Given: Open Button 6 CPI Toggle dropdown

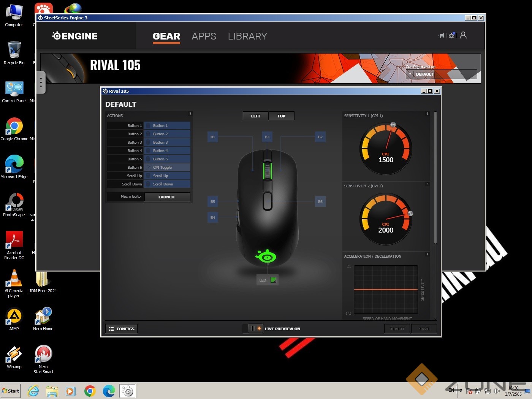Looking at the screenshot, I should [168, 167].
